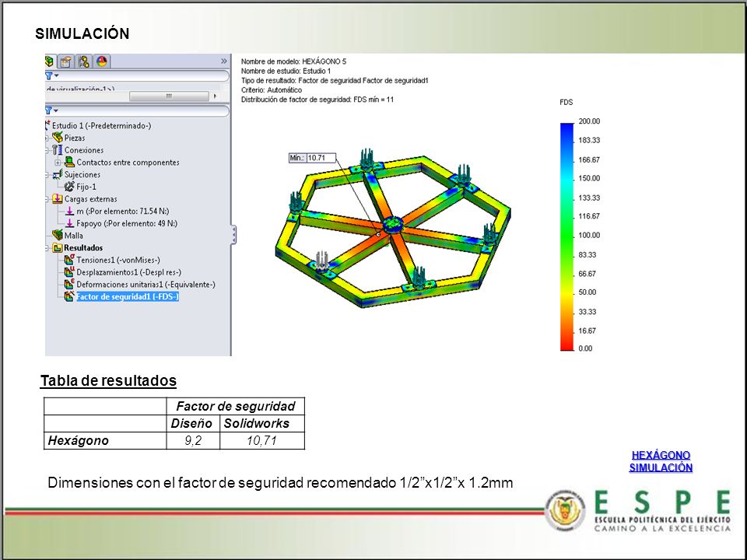Open the lower filter funnel dropdown
The width and height of the screenshot is (747, 560).
coord(52,110)
